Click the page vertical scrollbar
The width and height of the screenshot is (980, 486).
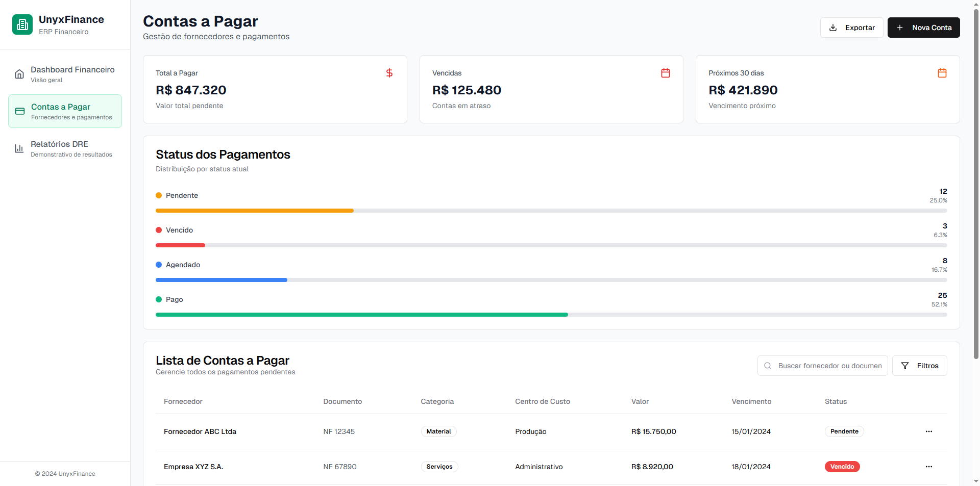[976, 184]
